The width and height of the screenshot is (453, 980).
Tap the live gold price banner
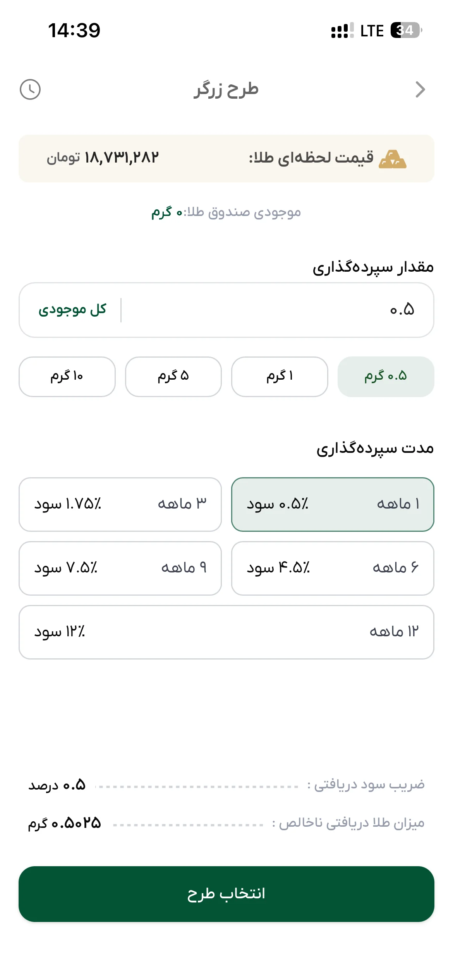pos(226,158)
